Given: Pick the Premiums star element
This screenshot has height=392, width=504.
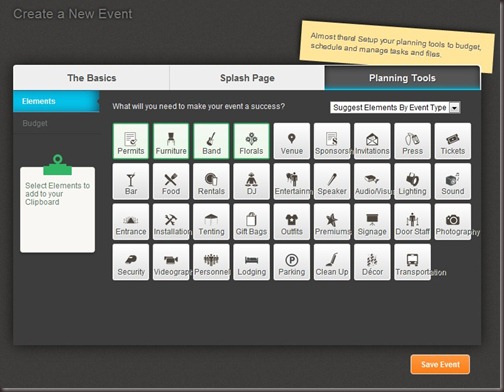Looking at the screenshot, I should click(332, 222).
